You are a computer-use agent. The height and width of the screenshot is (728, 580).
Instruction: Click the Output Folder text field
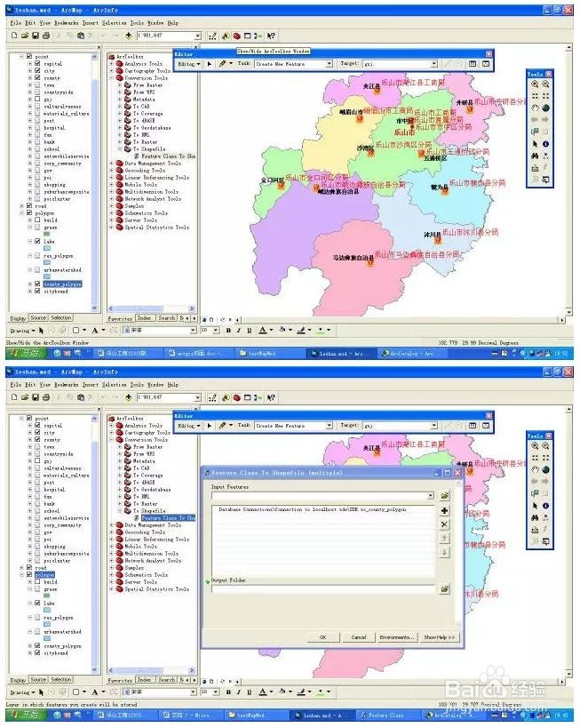pos(323,588)
